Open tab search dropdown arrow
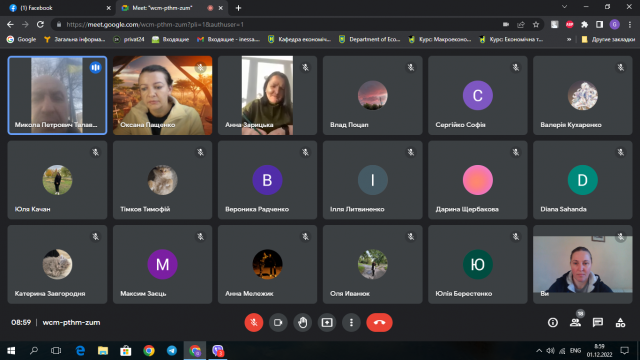 click(x=564, y=7)
